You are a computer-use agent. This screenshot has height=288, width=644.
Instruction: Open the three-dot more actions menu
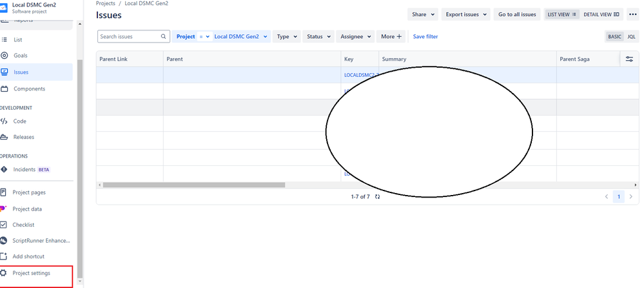coord(633,14)
